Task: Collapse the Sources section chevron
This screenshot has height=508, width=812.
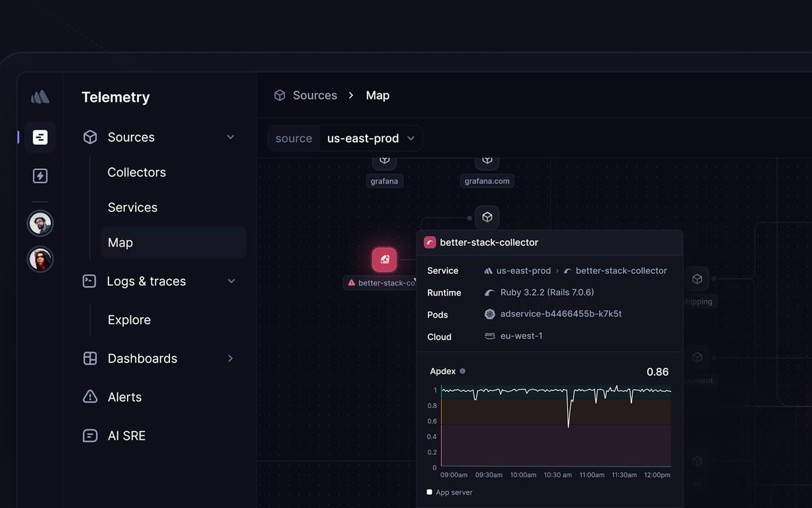Action: [231, 137]
